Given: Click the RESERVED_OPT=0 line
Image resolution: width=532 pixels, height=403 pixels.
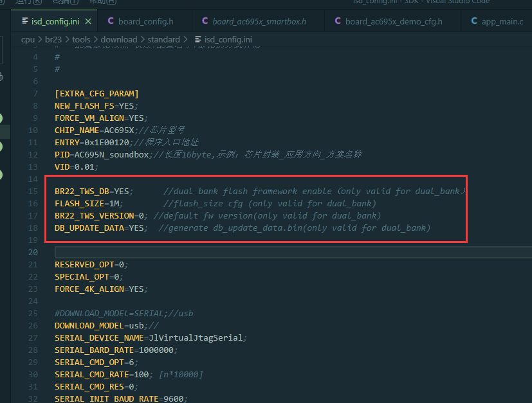Looking at the screenshot, I should click(x=91, y=264).
